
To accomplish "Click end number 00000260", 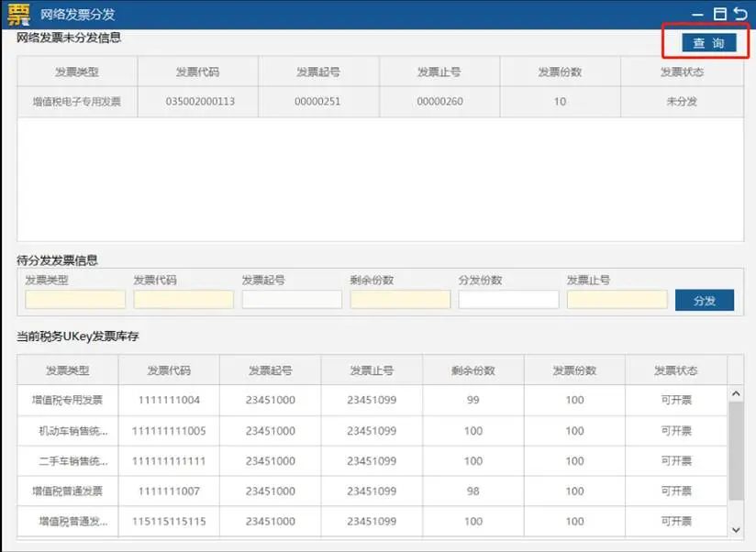I will click(439, 102).
